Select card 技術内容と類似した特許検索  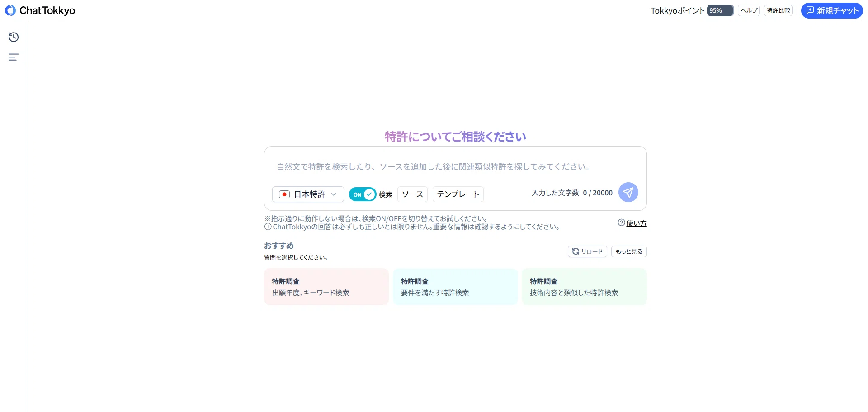584,287
